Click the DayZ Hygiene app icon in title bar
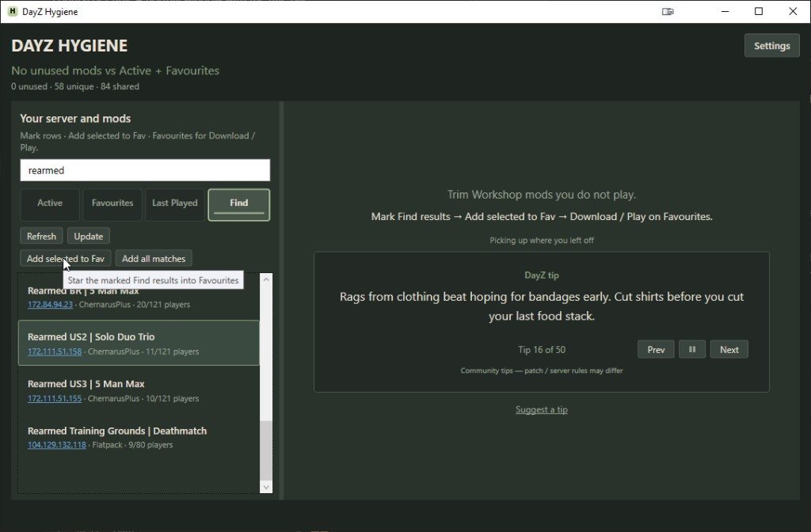The width and height of the screenshot is (811, 532). click(x=13, y=11)
